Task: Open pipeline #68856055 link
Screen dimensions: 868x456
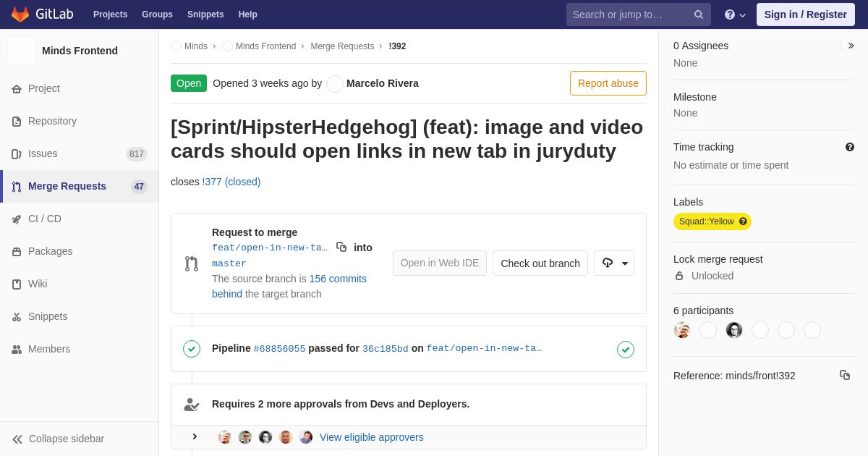Action: pyautogui.click(x=279, y=349)
